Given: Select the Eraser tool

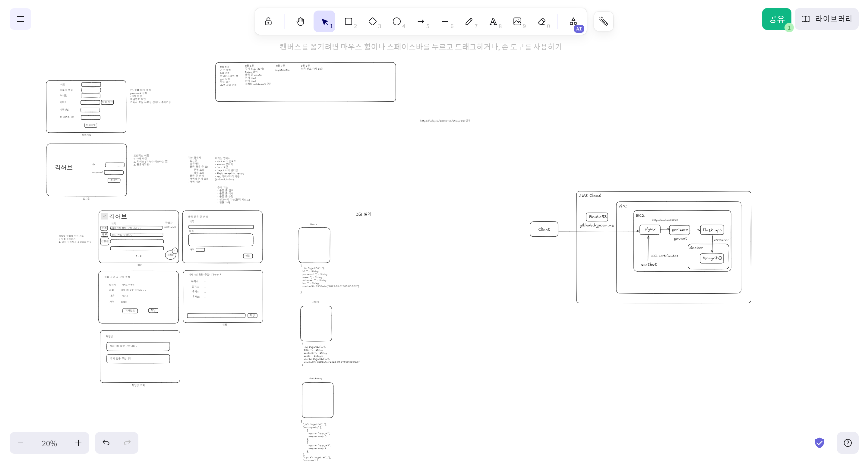Looking at the screenshot, I should click(541, 22).
